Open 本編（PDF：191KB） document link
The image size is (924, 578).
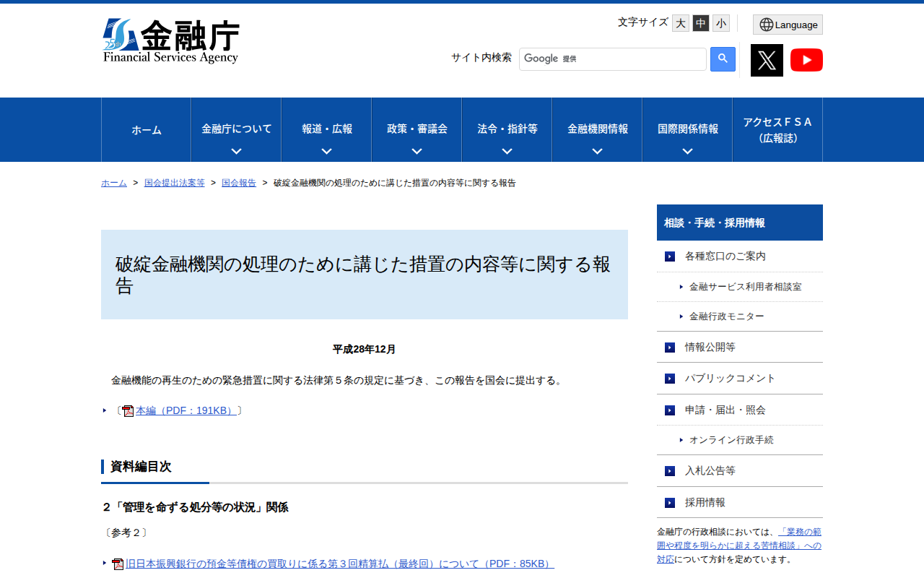tap(186, 410)
